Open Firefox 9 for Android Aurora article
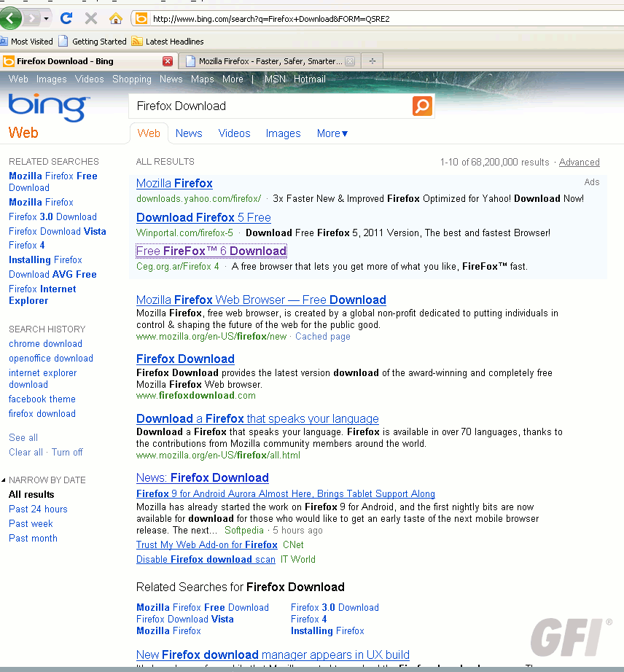The height and width of the screenshot is (672, 624). 286,493
